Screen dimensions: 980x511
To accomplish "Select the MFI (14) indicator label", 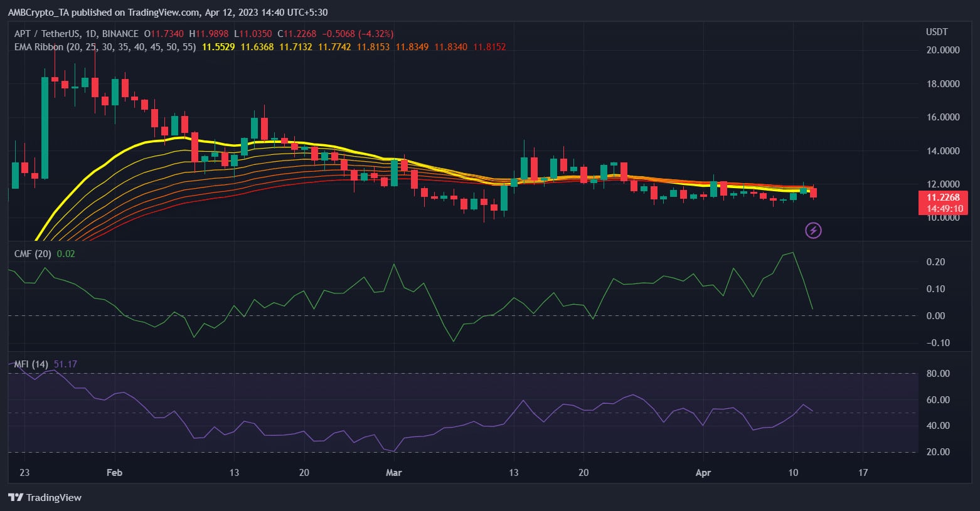I will tap(31, 364).
